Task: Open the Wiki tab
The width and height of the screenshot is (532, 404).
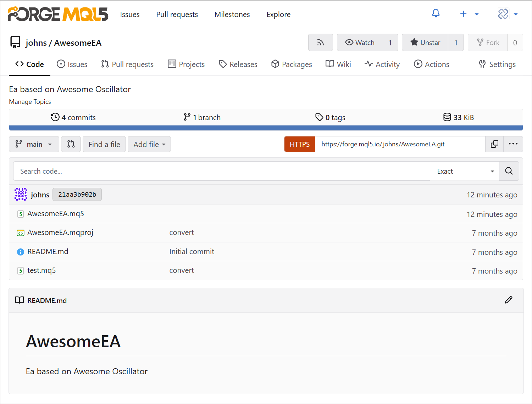Action: click(338, 64)
